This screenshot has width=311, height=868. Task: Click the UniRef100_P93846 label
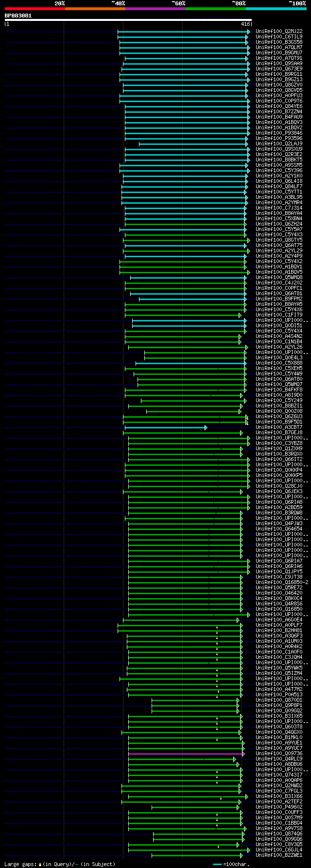[x=279, y=133]
